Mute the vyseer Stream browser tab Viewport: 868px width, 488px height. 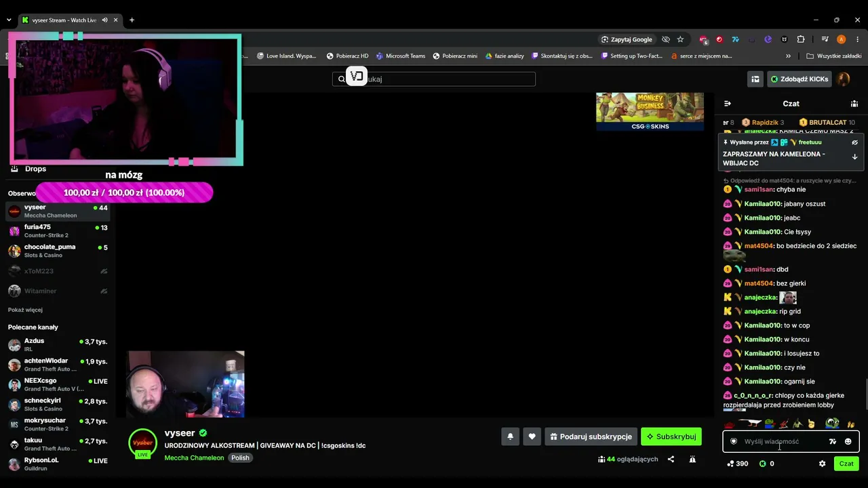104,20
